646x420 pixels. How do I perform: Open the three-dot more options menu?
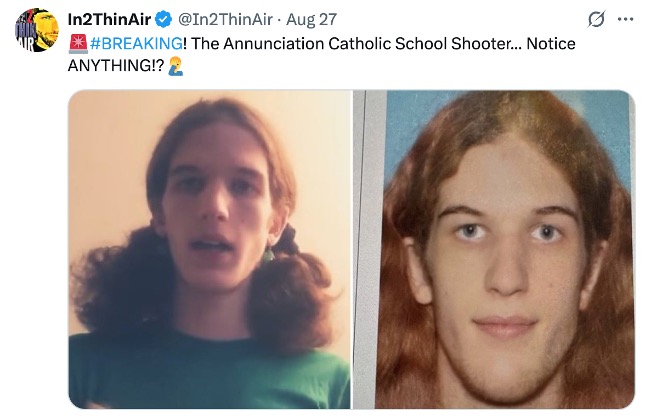[625, 19]
